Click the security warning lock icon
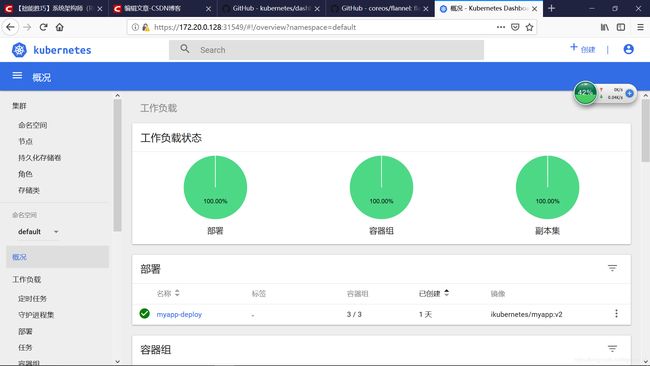The width and height of the screenshot is (650, 366). pyautogui.click(x=146, y=27)
